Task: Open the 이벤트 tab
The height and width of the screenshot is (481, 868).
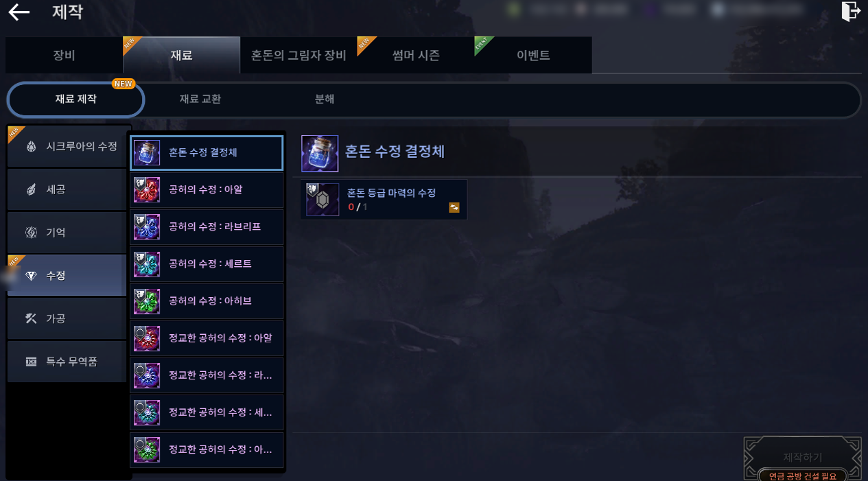Action: (533, 56)
